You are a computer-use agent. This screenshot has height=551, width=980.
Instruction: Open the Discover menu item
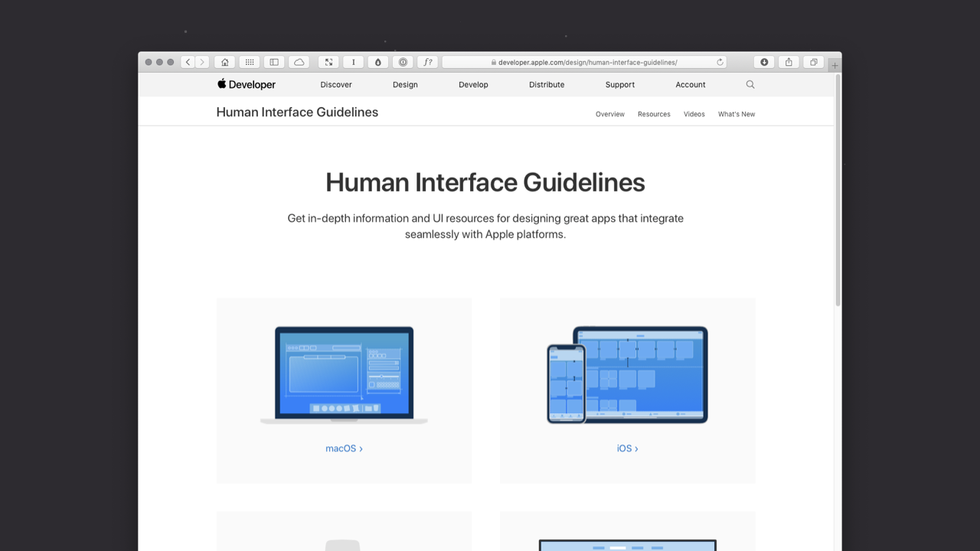click(336, 85)
